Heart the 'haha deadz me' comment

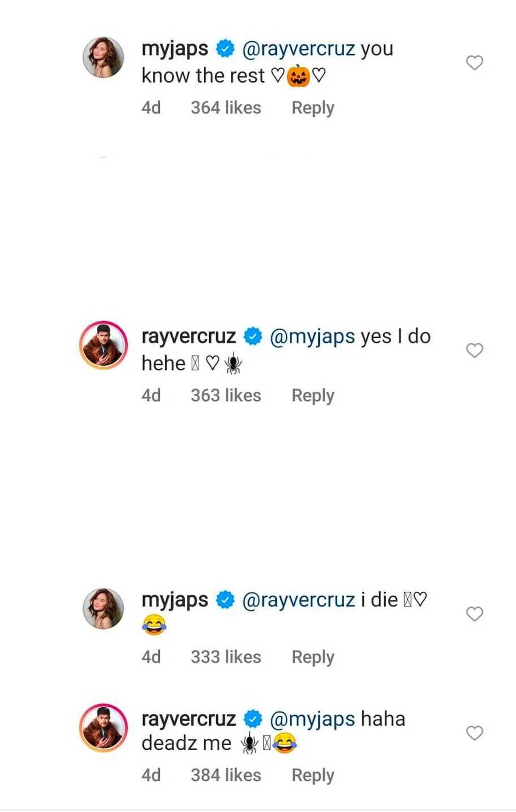point(475,733)
